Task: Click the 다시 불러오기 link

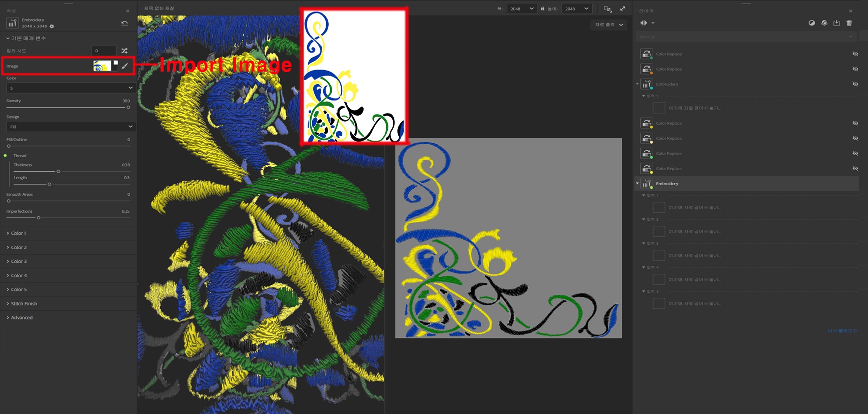Action: 842,331
